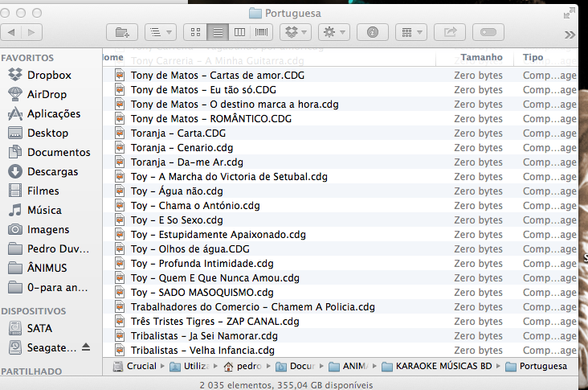Open Dropbox folder in the sidebar

49,76
